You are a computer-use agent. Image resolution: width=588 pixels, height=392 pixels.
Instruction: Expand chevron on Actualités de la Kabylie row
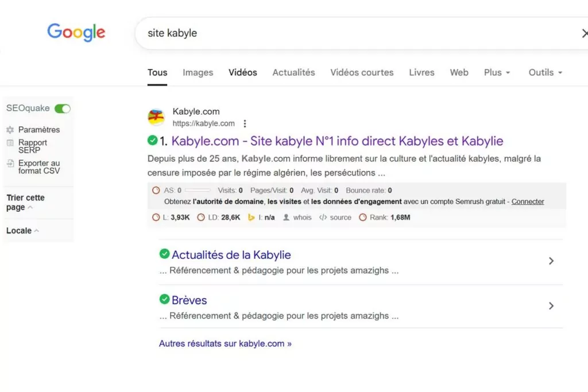(551, 261)
